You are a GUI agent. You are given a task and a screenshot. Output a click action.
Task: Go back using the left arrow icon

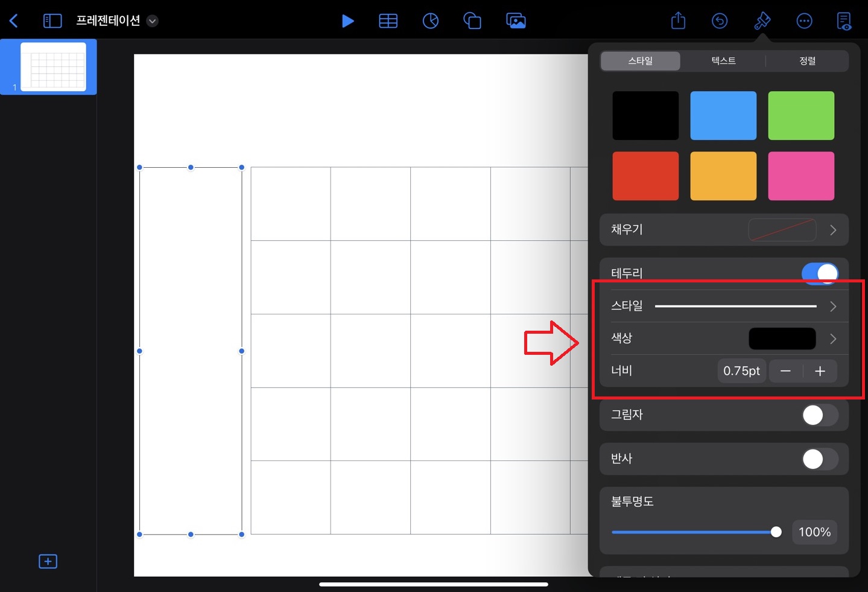click(14, 21)
